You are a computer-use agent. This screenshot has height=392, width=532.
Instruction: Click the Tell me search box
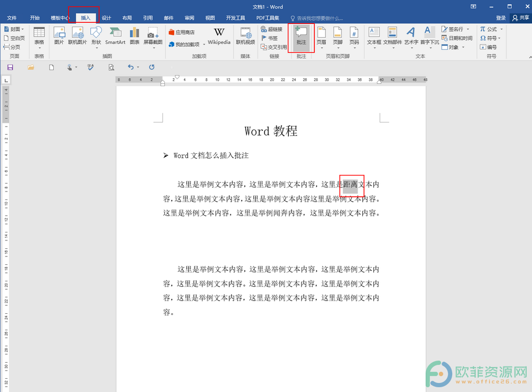click(317, 18)
